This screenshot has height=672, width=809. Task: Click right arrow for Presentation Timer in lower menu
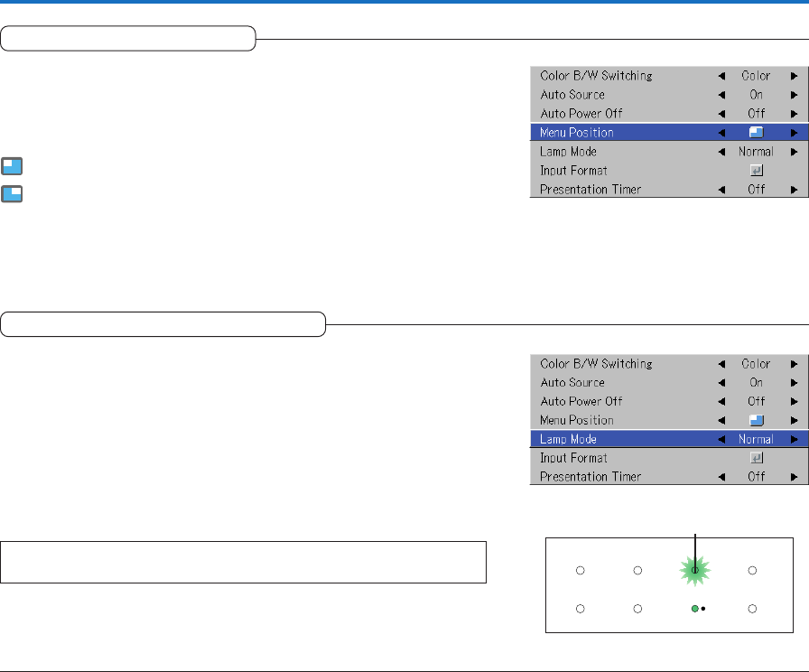793,478
